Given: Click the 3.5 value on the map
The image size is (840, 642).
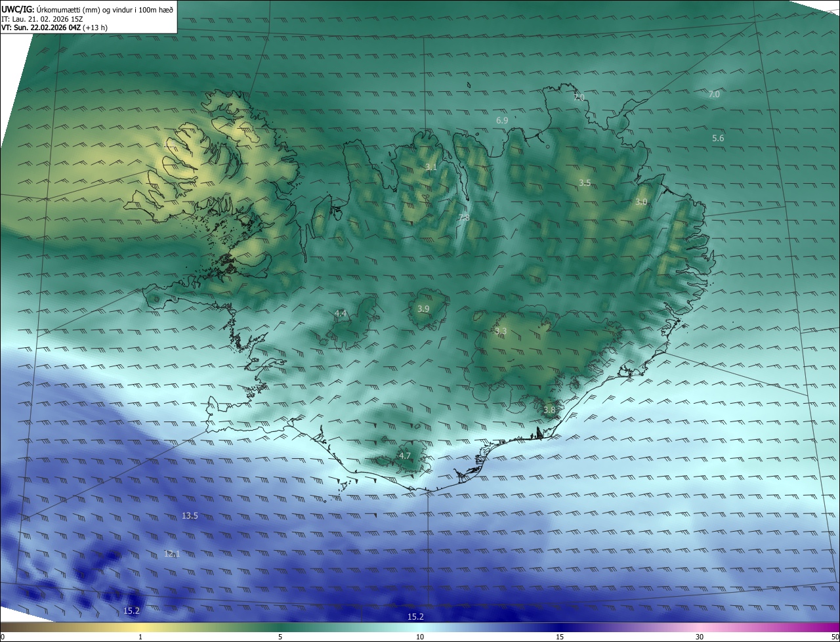Looking at the screenshot, I should [585, 182].
